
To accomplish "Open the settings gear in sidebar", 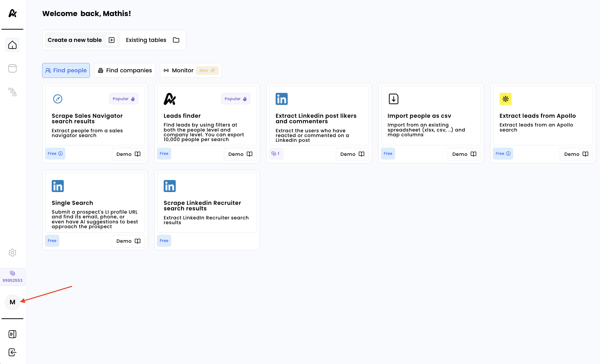I will (12, 253).
